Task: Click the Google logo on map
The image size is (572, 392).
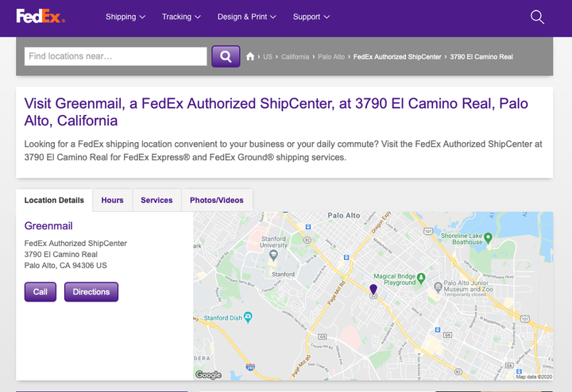Action: click(x=208, y=375)
